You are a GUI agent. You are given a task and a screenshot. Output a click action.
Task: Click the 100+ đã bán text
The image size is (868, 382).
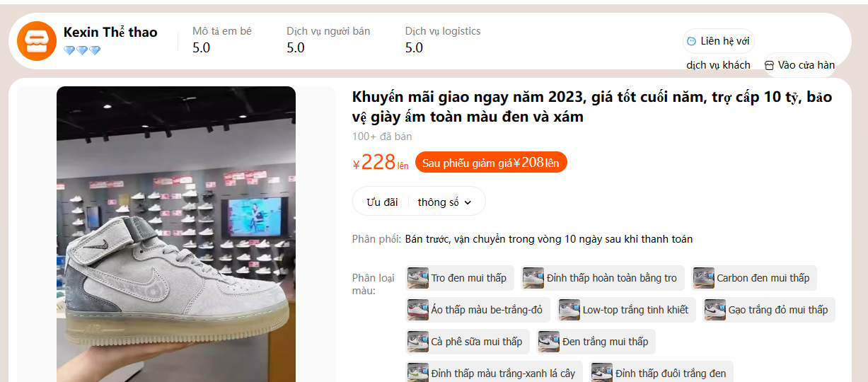[382, 137]
